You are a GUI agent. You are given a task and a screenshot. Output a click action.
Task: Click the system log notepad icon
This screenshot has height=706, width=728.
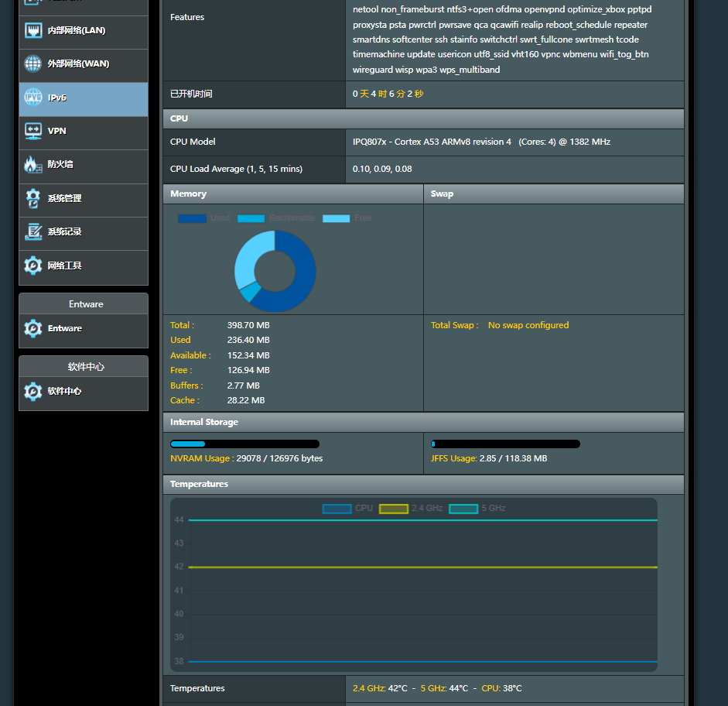tap(33, 231)
